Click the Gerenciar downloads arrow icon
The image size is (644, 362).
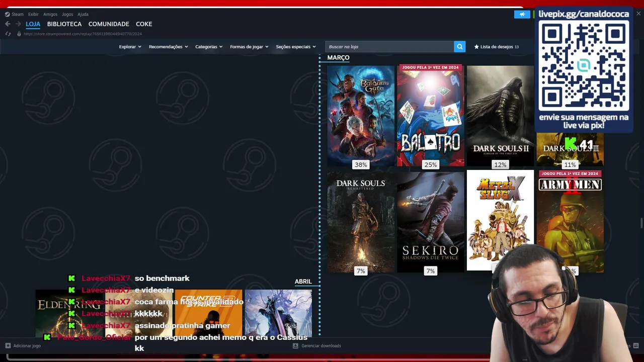296,346
